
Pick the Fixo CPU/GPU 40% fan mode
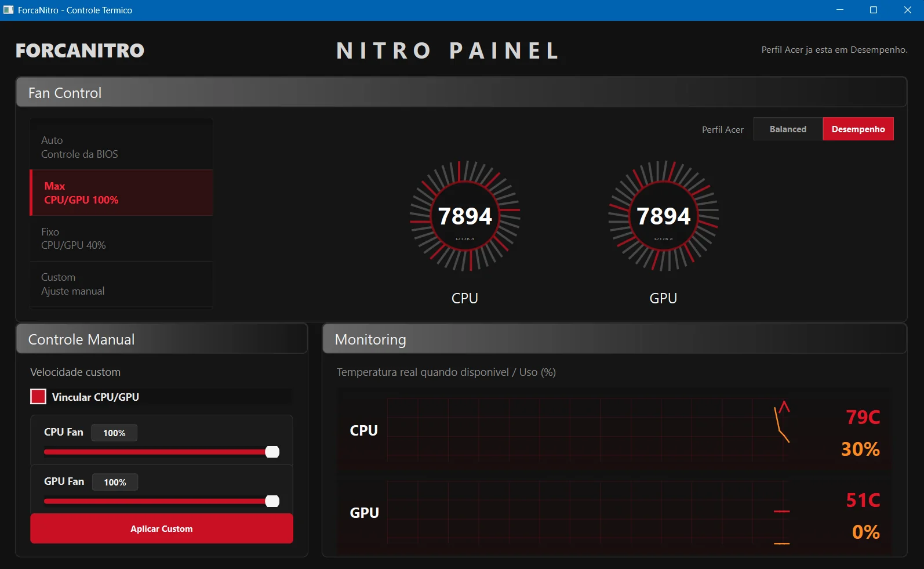[121, 238]
